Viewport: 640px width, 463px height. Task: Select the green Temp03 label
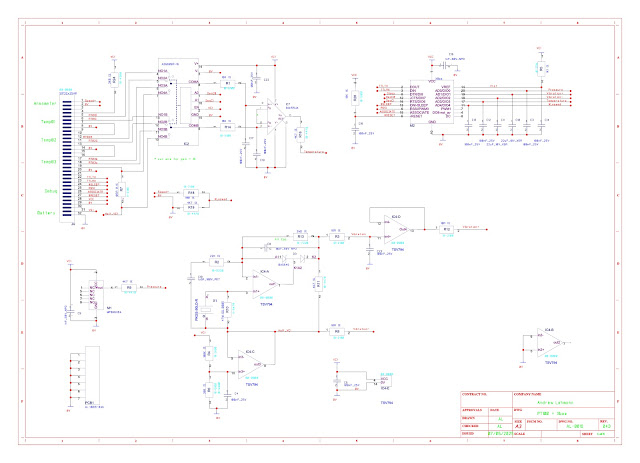[x=48, y=162]
